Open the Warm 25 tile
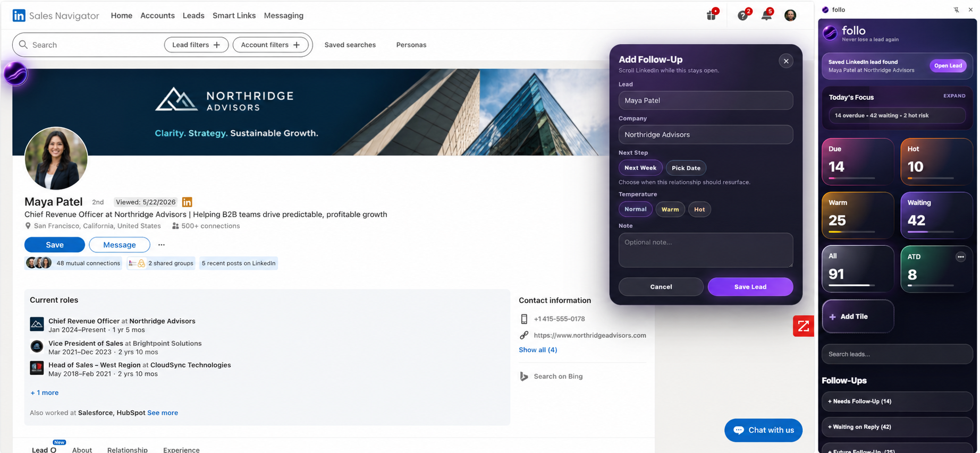The height and width of the screenshot is (453, 980). coord(858,215)
